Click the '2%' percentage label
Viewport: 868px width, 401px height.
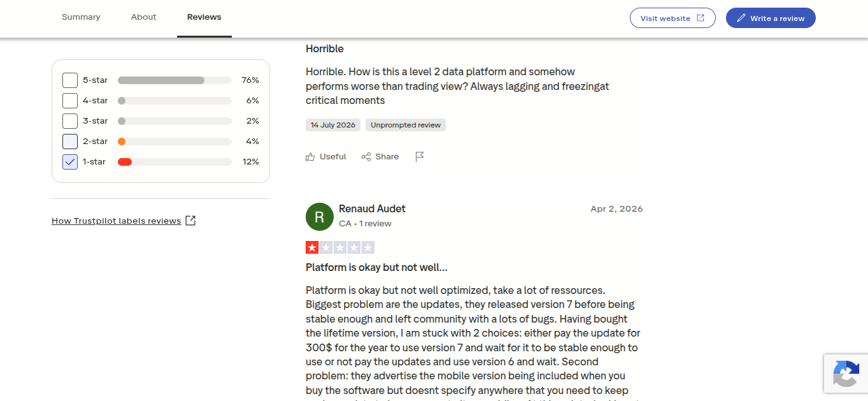click(x=253, y=121)
